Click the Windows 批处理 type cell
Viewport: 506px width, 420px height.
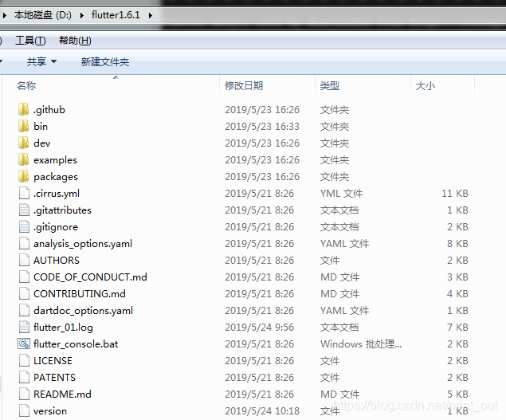(361, 344)
